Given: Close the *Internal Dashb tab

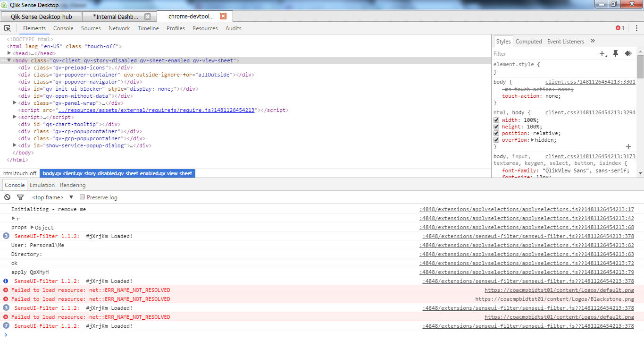Looking at the screenshot, I should pos(148,17).
